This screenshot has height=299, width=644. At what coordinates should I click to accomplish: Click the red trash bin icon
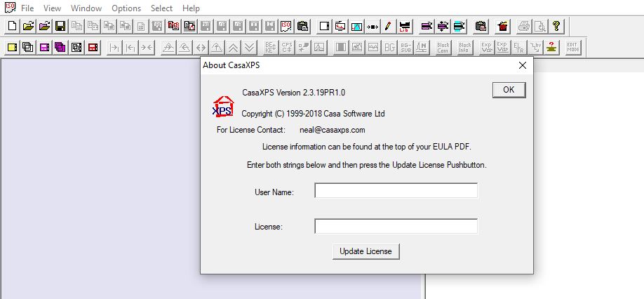click(x=502, y=26)
